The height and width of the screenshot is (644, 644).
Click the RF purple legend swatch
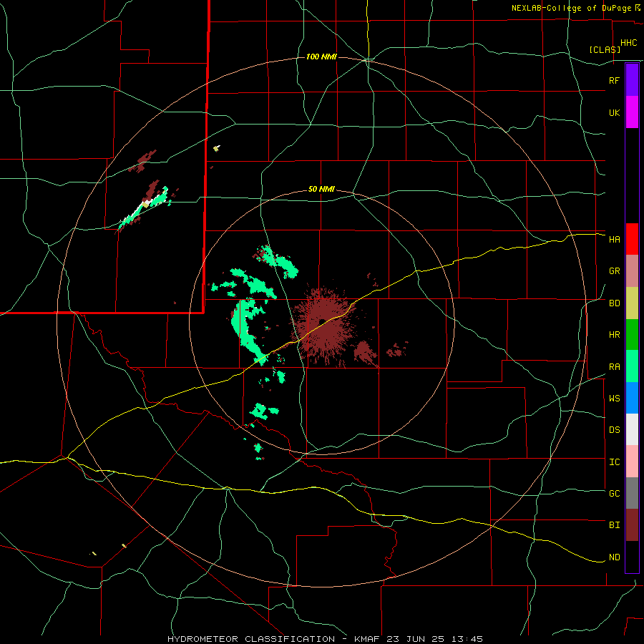pyautogui.click(x=632, y=80)
